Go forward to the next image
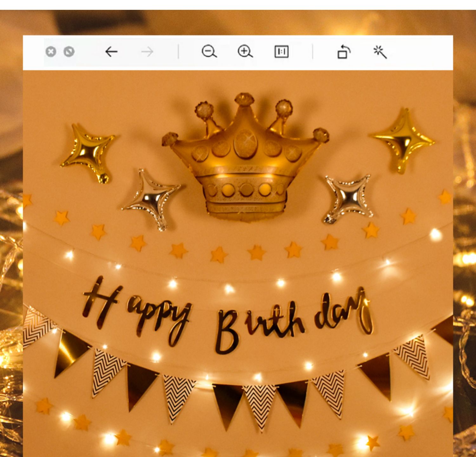Viewport: 476px width, 457px height. (147, 51)
